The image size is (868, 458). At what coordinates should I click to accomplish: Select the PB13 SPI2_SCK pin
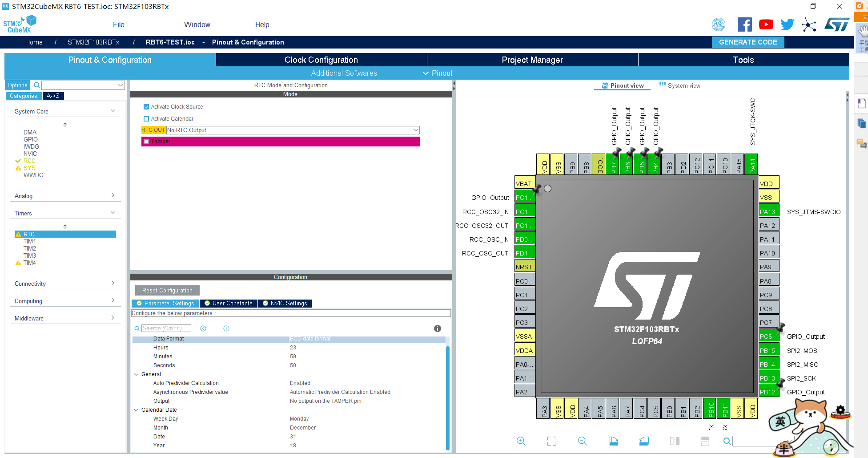click(x=768, y=378)
